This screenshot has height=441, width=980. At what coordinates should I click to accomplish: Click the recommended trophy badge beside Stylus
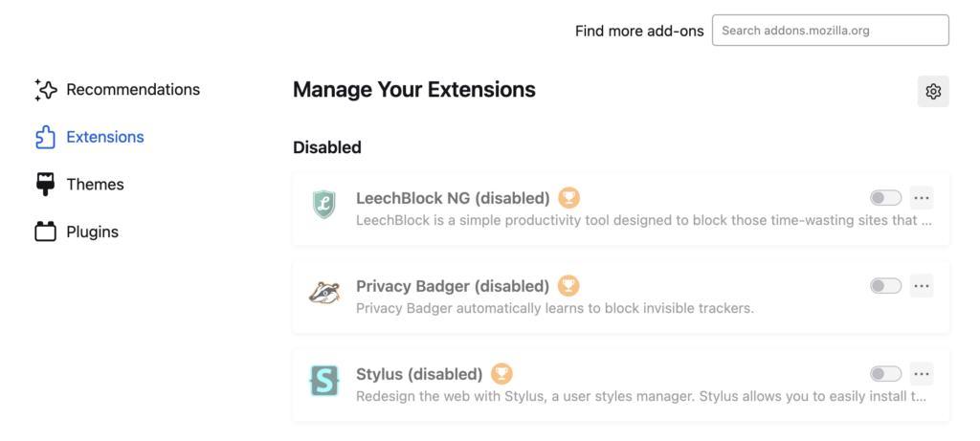click(501, 374)
